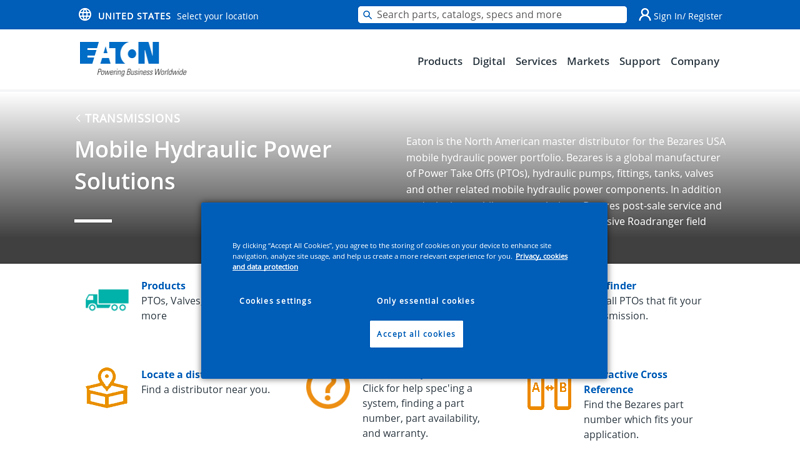
Task: Click the TRANSMISSIONS breadcrumb link
Action: pos(133,118)
